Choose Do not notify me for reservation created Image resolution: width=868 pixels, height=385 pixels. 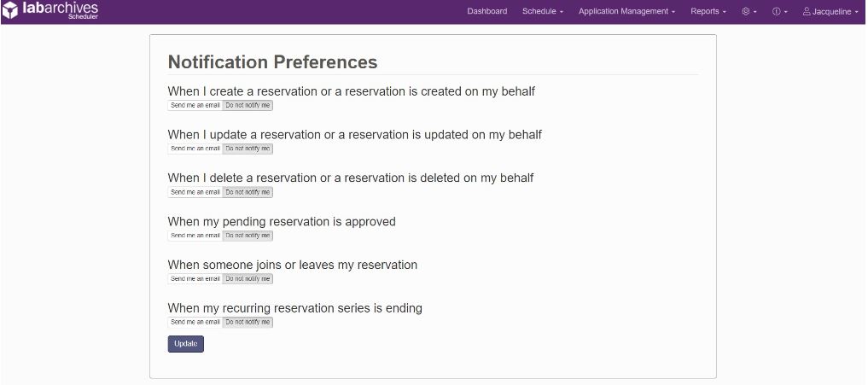[x=248, y=105]
